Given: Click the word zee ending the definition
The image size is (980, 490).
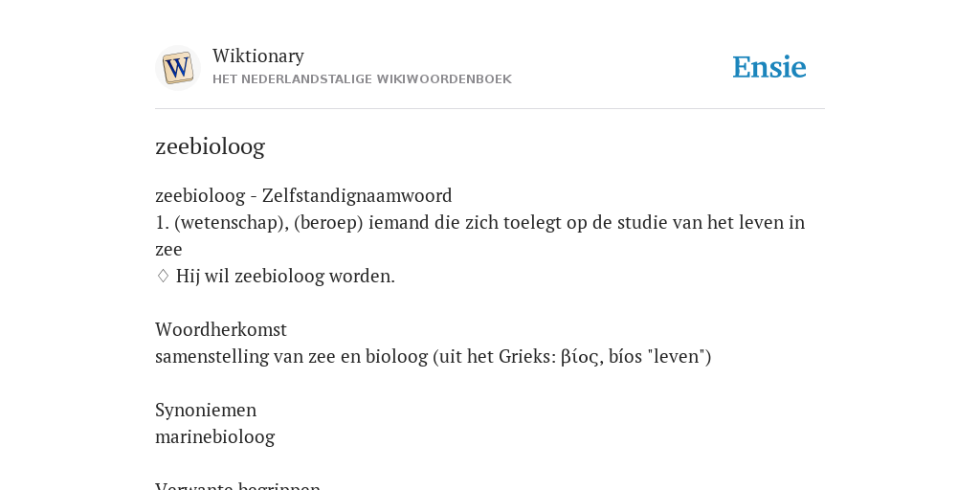Looking at the screenshot, I should 168,250.
